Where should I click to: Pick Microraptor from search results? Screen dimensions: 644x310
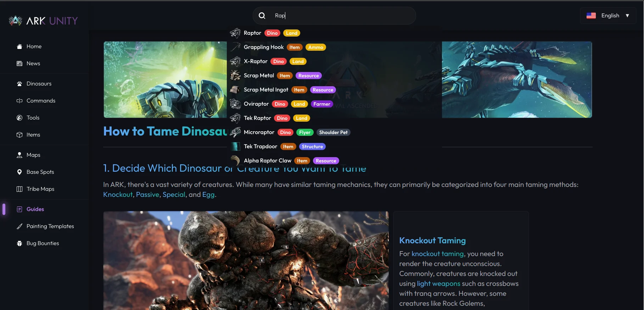tap(259, 132)
